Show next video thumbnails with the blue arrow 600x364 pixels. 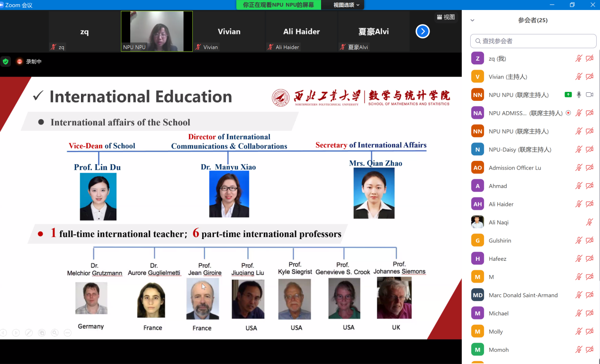coord(422,32)
